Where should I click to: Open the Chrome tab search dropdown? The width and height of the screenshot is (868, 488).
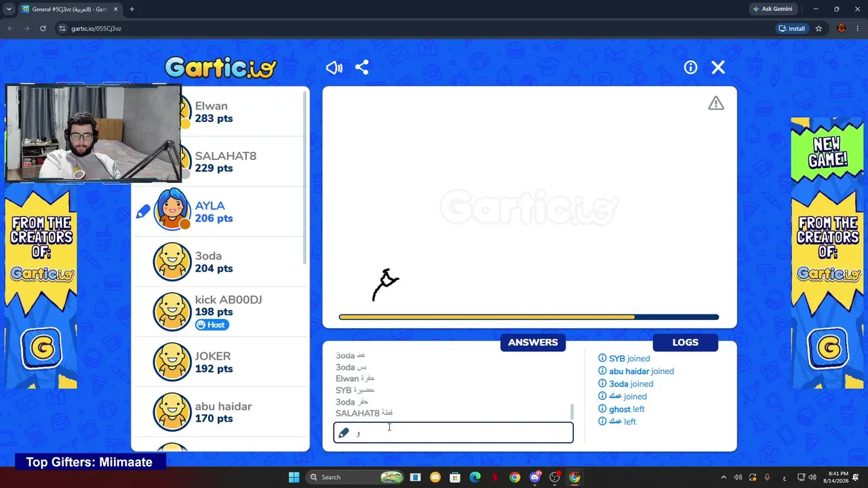pos(9,9)
